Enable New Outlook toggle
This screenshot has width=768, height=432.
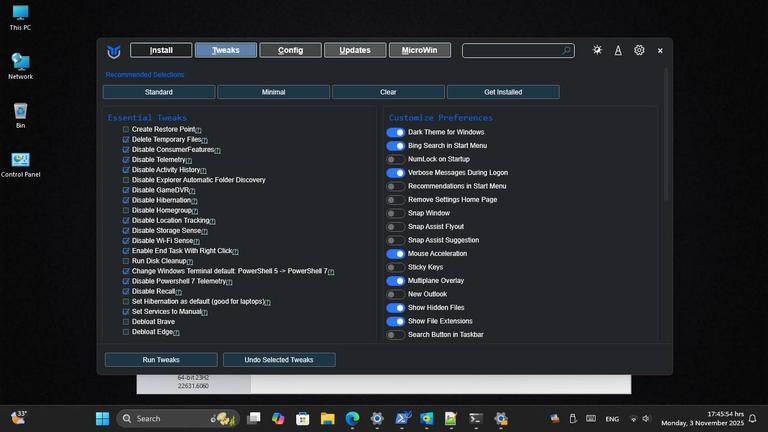tap(395, 294)
